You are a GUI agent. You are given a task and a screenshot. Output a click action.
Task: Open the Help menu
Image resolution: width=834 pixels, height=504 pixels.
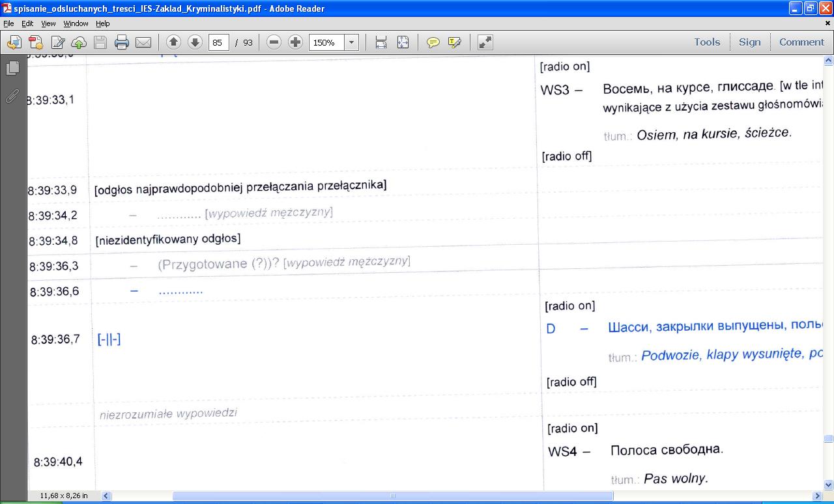(x=103, y=23)
